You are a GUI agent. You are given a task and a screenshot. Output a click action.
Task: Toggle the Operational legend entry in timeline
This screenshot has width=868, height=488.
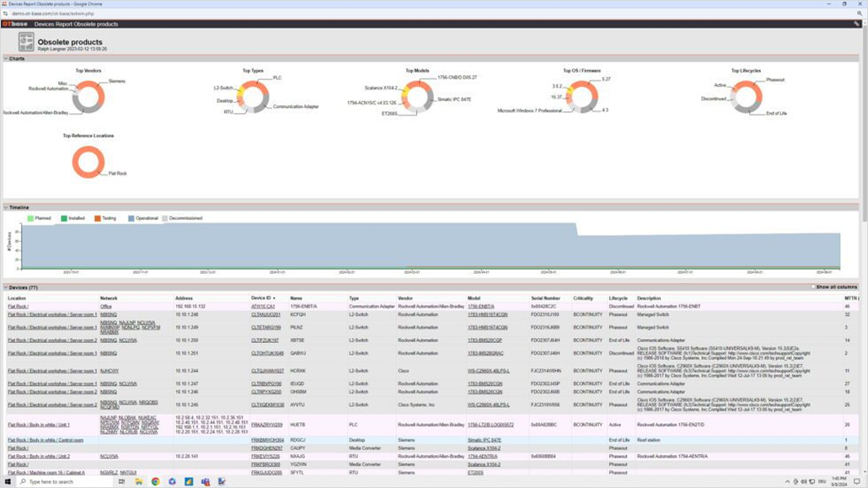[142, 218]
